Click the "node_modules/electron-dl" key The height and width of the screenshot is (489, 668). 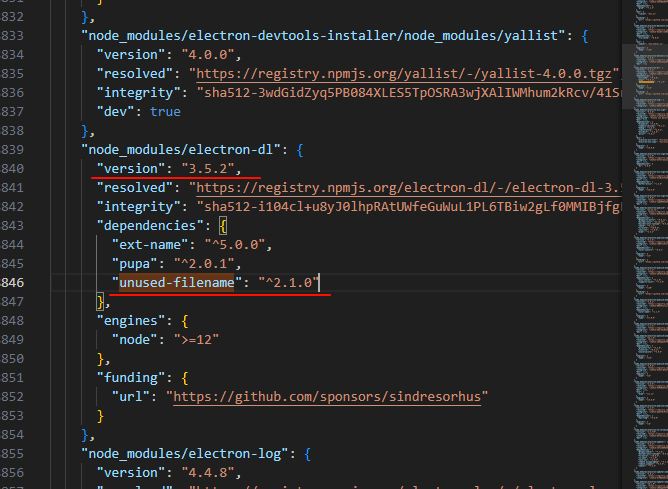tap(181, 150)
